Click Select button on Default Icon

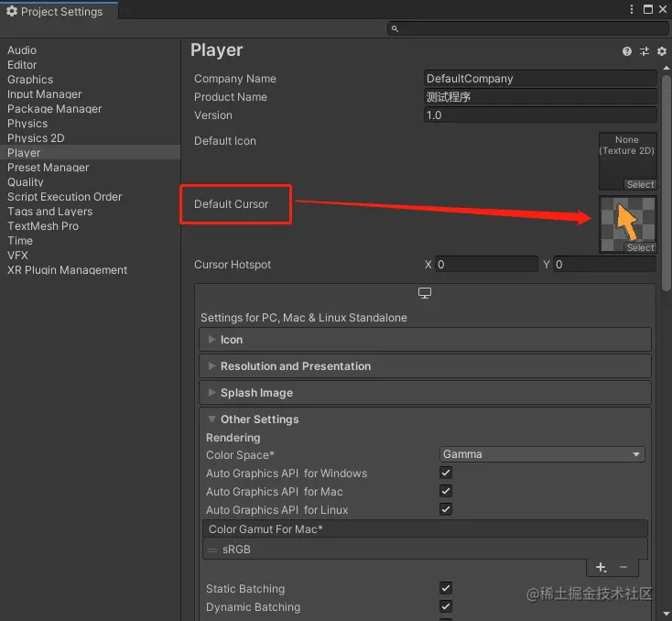[640, 184]
